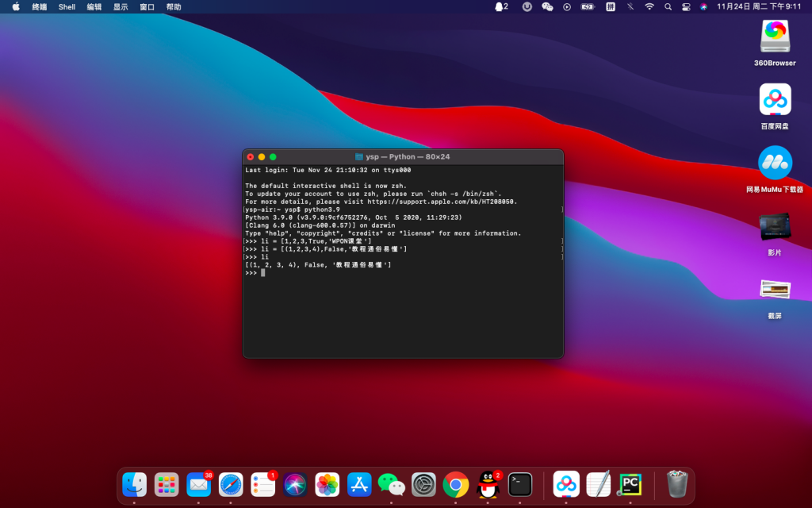Open the 编辑 menu
This screenshot has height=508, width=812.
pyautogui.click(x=94, y=6)
